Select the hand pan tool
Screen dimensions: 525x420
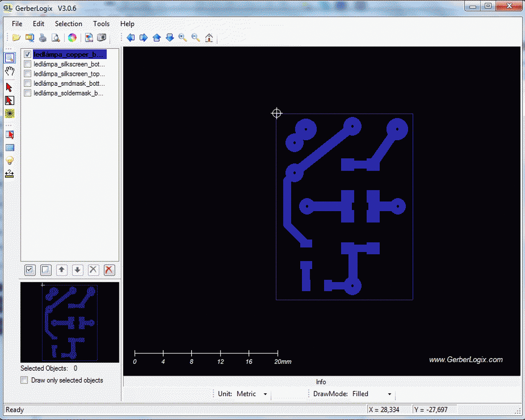coord(9,71)
